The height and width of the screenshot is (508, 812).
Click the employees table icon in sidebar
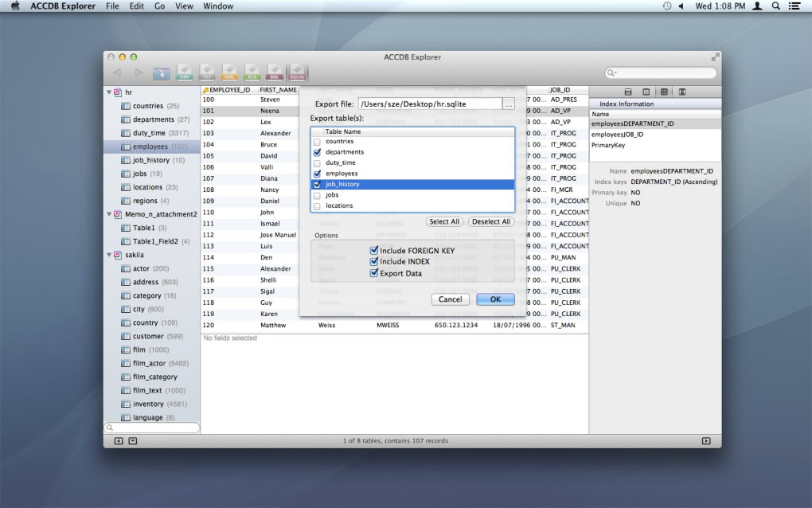[x=125, y=147]
